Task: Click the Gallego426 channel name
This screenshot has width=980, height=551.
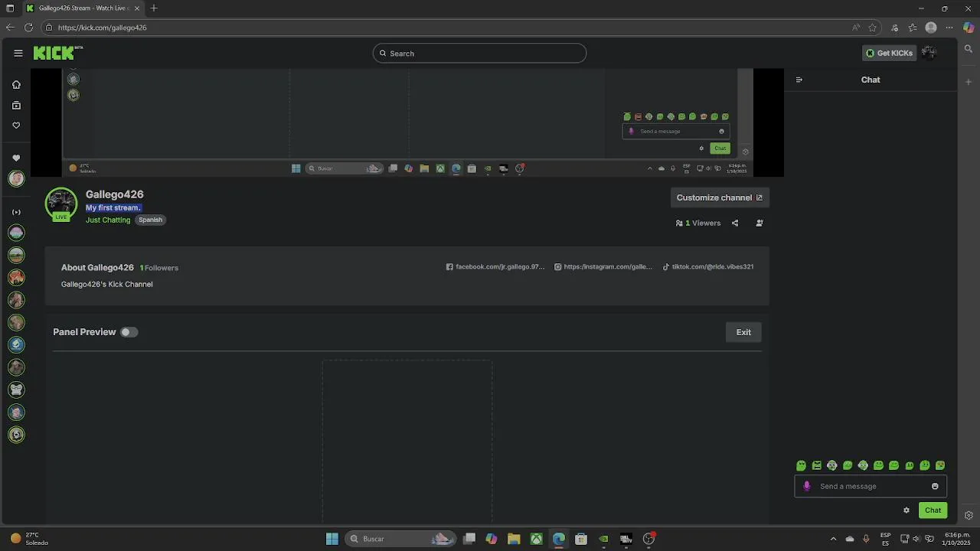Action: tap(115, 194)
